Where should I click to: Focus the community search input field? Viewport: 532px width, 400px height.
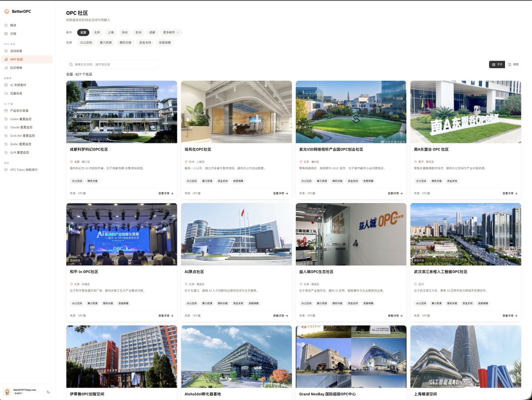113,64
